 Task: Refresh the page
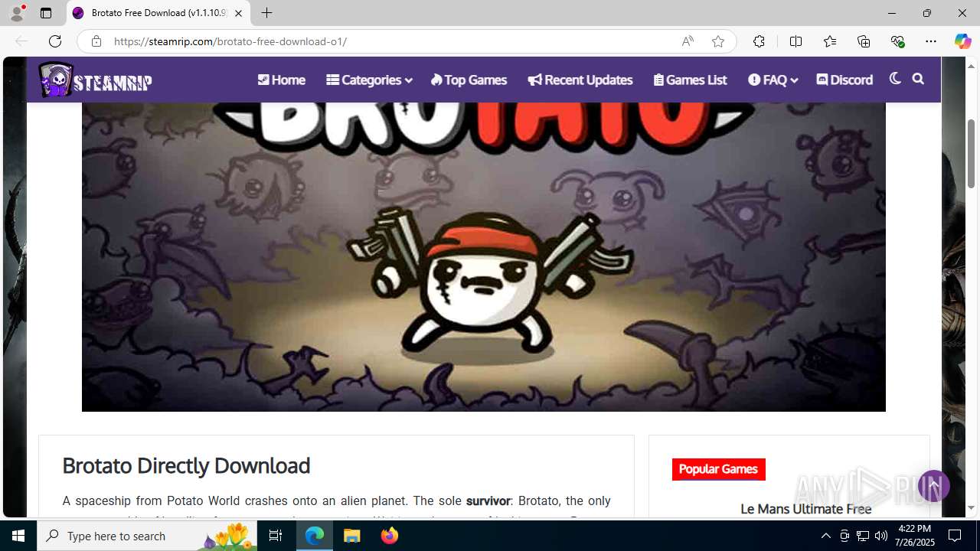tap(55, 41)
